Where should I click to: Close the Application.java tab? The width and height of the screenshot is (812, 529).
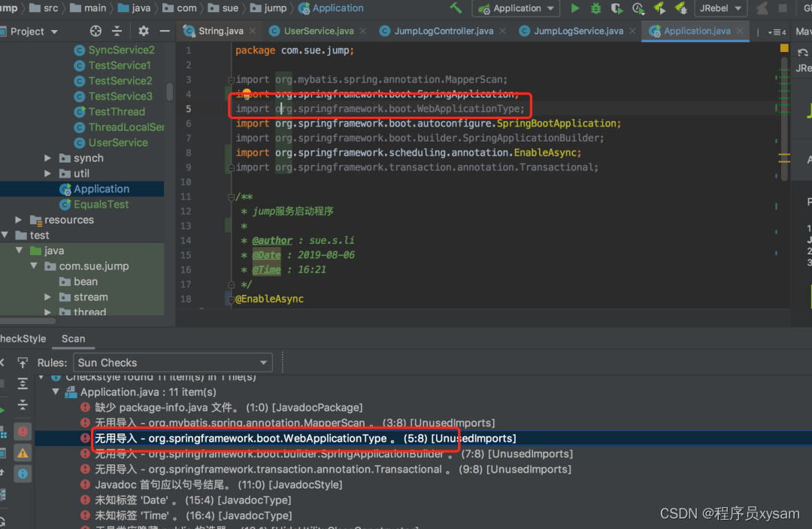click(x=740, y=31)
